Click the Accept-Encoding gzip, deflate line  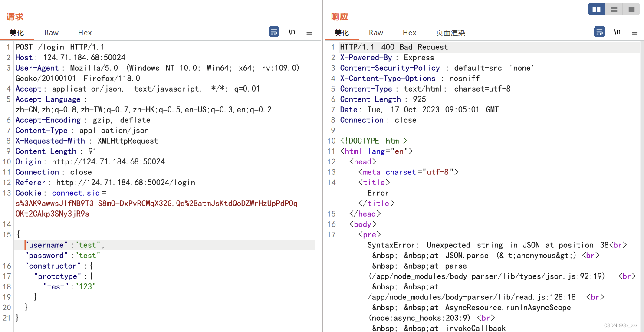(83, 120)
